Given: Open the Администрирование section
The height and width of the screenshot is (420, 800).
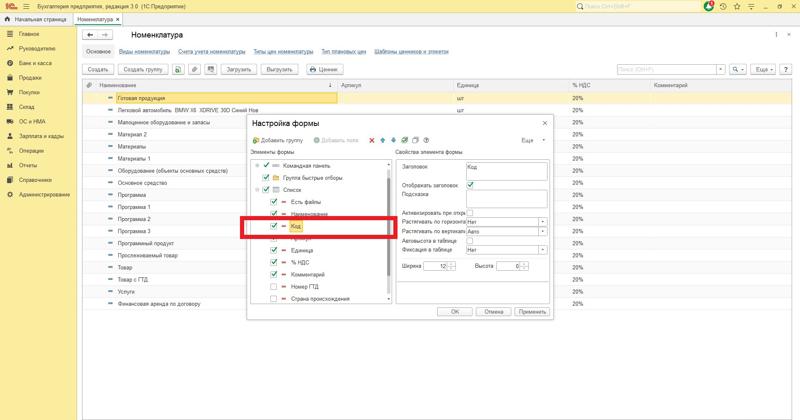Looking at the screenshot, I should [x=44, y=194].
